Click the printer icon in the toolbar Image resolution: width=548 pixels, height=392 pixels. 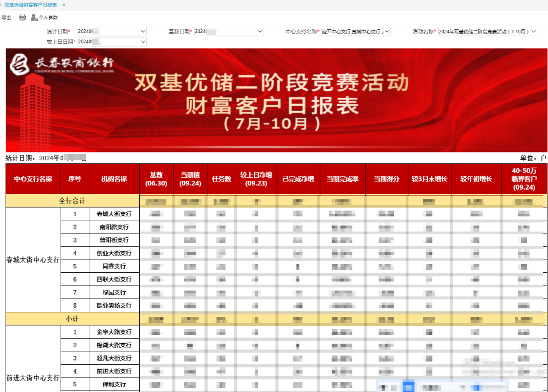tap(23, 17)
